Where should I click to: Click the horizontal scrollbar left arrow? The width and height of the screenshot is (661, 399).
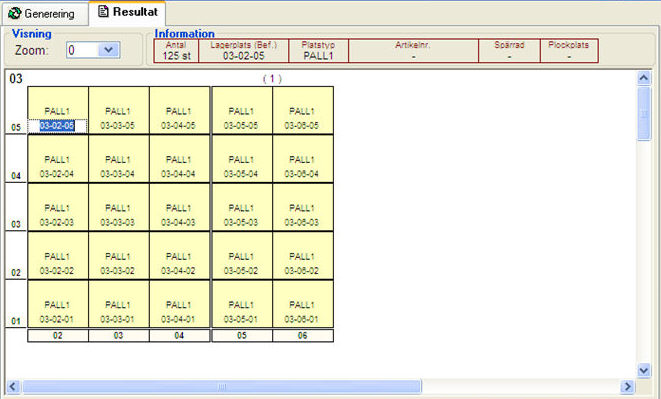pyautogui.click(x=13, y=386)
